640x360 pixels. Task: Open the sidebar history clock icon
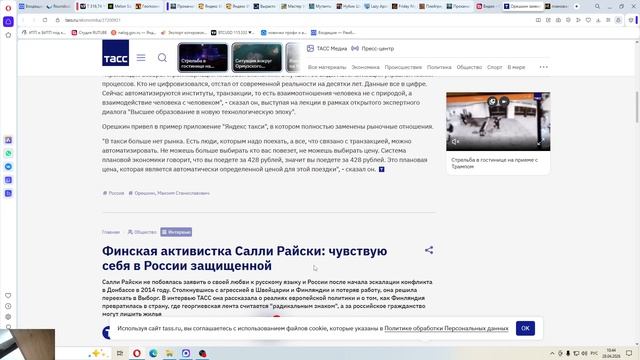(8, 306)
